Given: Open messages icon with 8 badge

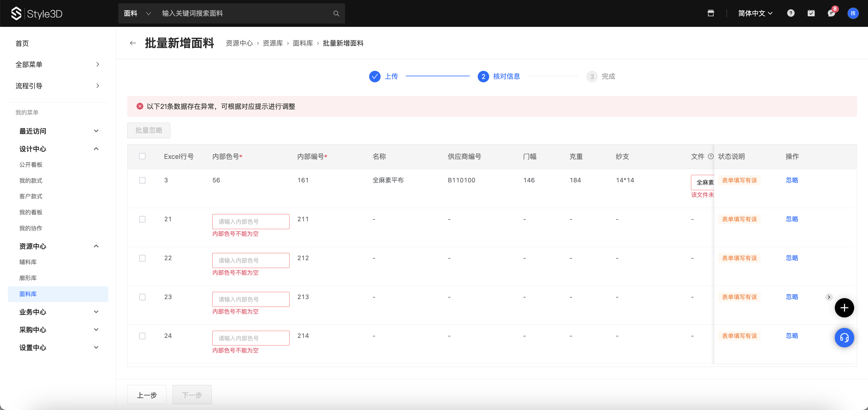Looking at the screenshot, I should (x=831, y=13).
